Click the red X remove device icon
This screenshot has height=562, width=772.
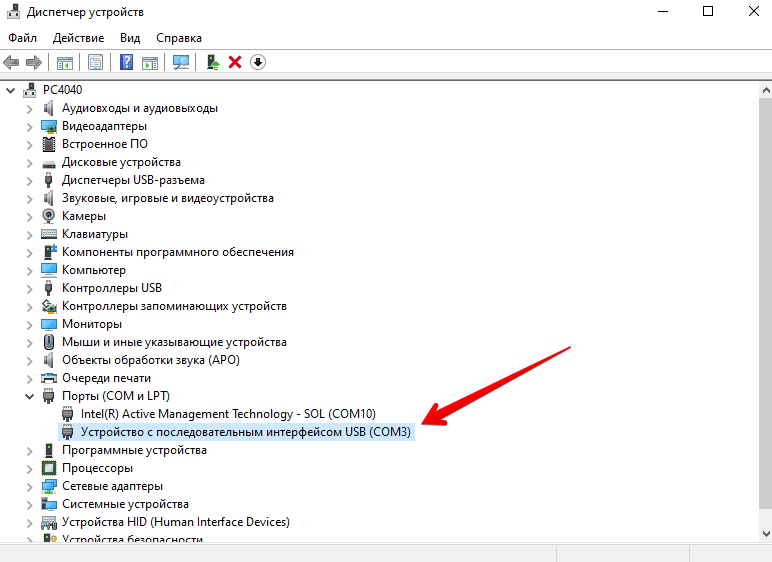(235, 62)
